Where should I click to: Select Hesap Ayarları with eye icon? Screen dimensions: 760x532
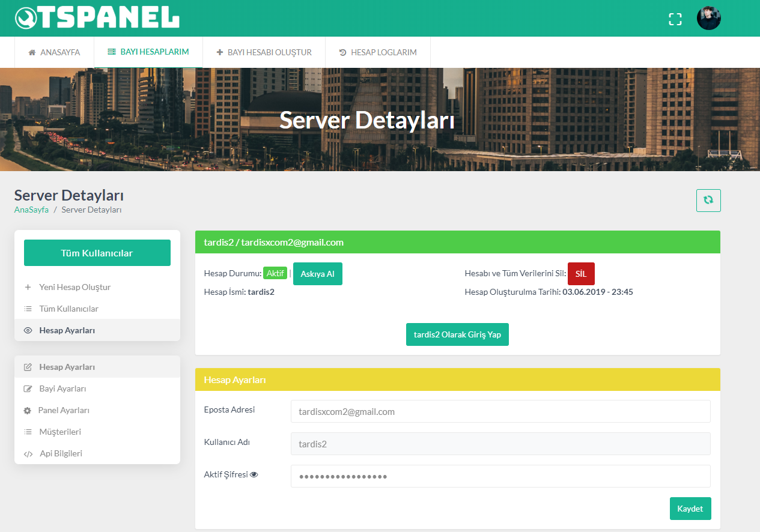tap(97, 330)
